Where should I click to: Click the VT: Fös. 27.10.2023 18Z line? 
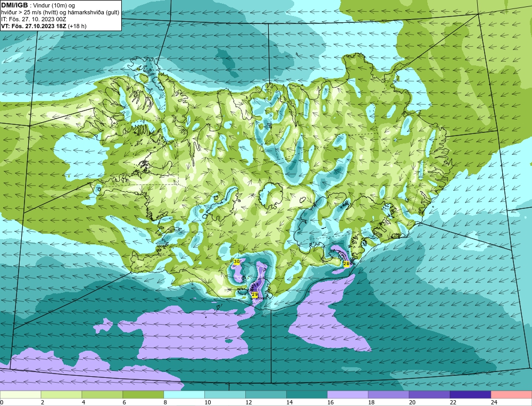[x=44, y=26]
